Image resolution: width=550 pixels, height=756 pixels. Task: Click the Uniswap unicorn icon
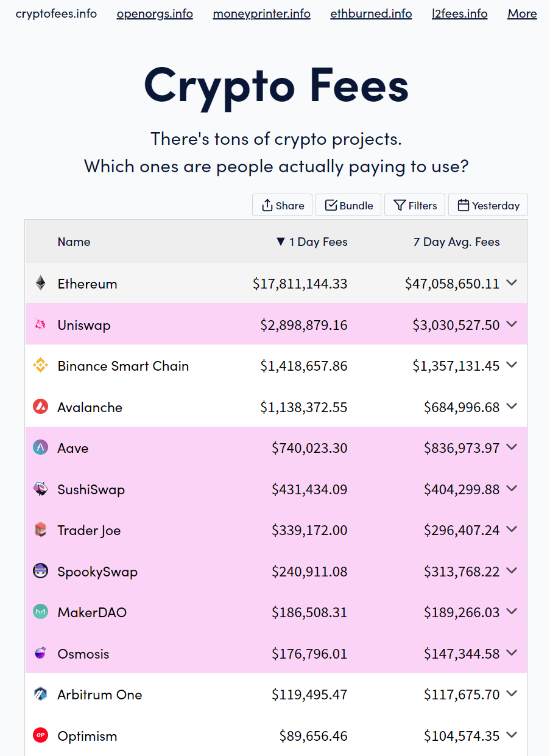click(x=40, y=325)
